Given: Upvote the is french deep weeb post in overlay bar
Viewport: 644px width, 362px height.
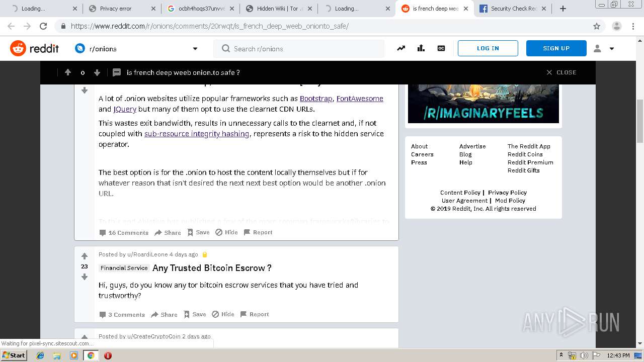Looking at the screenshot, I should [x=68, y=72].
